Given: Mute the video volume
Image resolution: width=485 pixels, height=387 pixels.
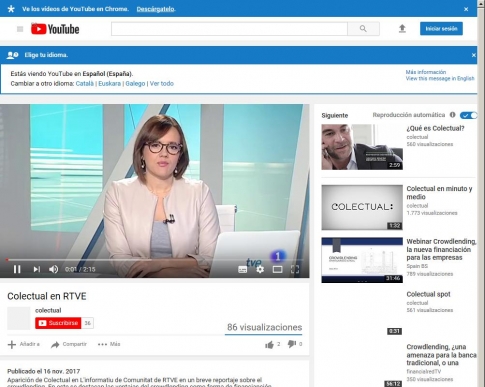Looking at the screenshot, I should point(54,269).
